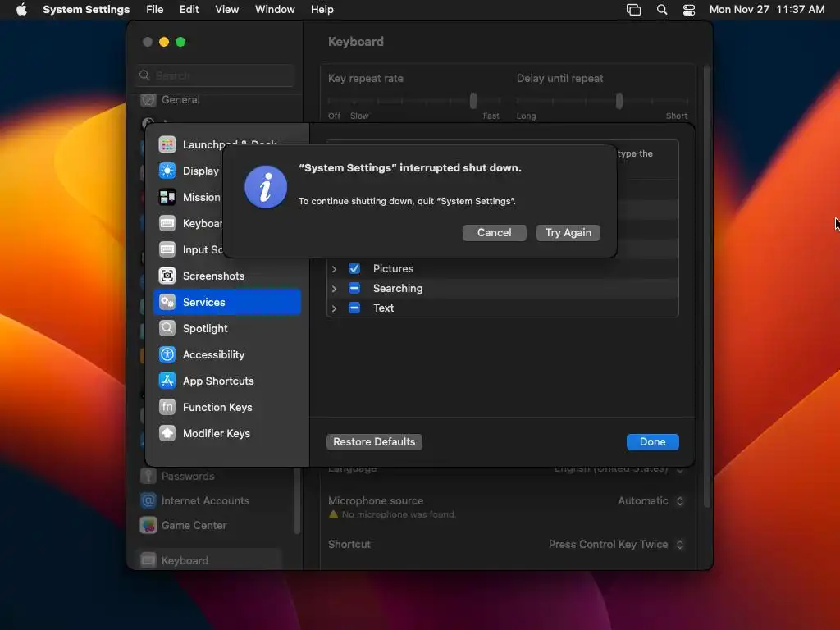This screenshot has height=630, width=840.
Task: Select the Function Keys fn icon
Action: [x=167, y=407]
